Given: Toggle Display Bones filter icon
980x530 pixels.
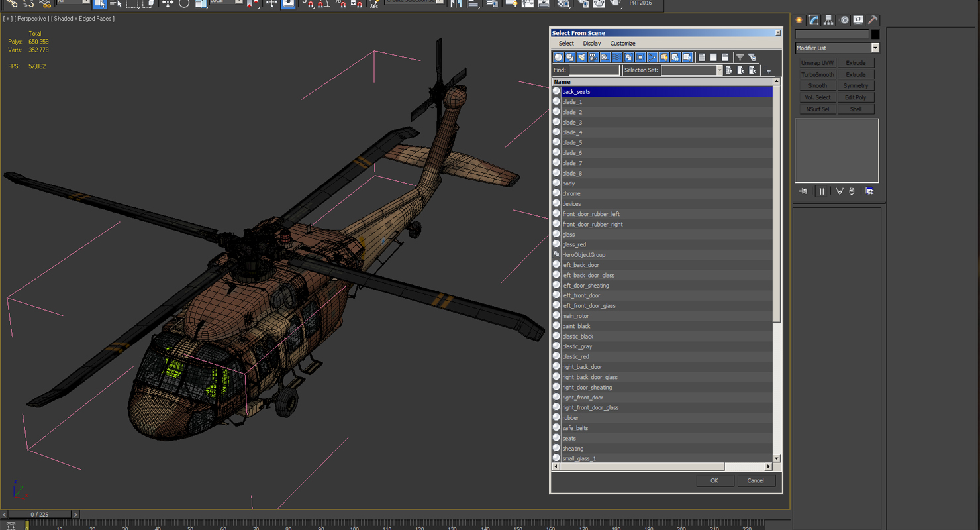Looking at the screenshot, I should click(652, 58).
